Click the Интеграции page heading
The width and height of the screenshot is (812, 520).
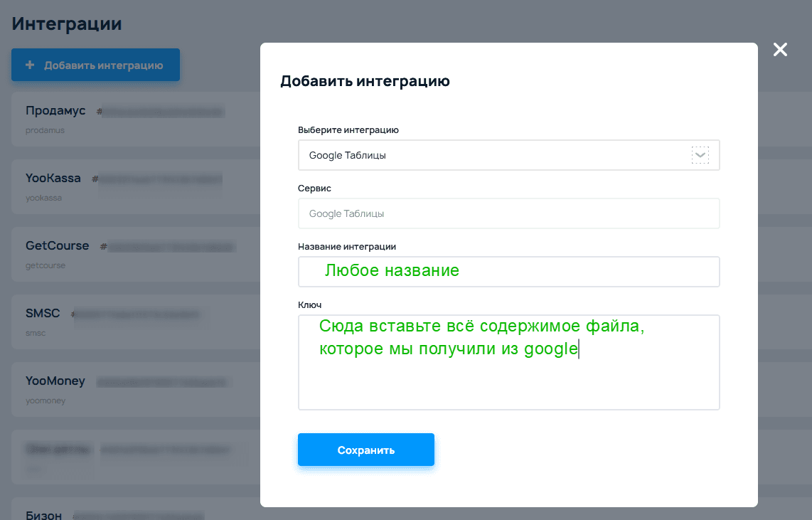67,23
